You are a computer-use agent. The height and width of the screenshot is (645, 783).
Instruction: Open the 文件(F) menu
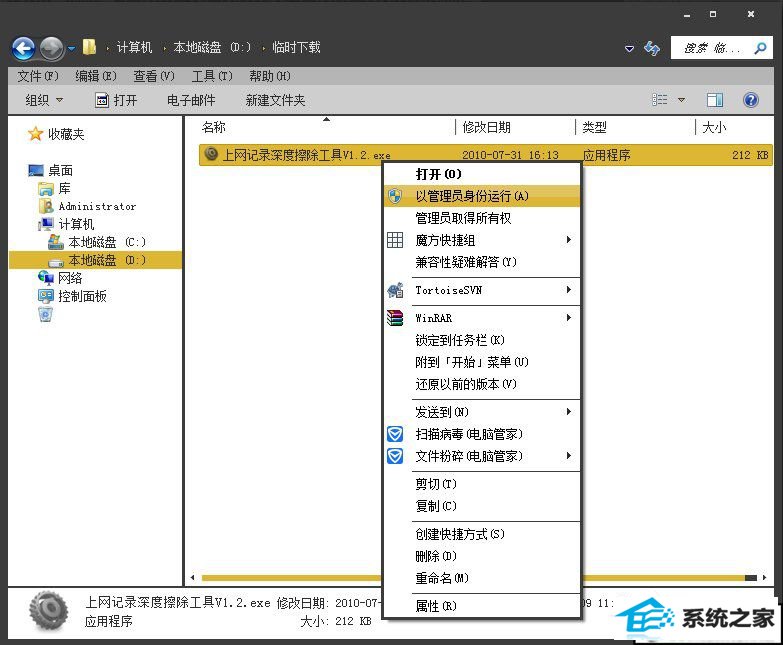pyautogui.click(x=38, y=76)
